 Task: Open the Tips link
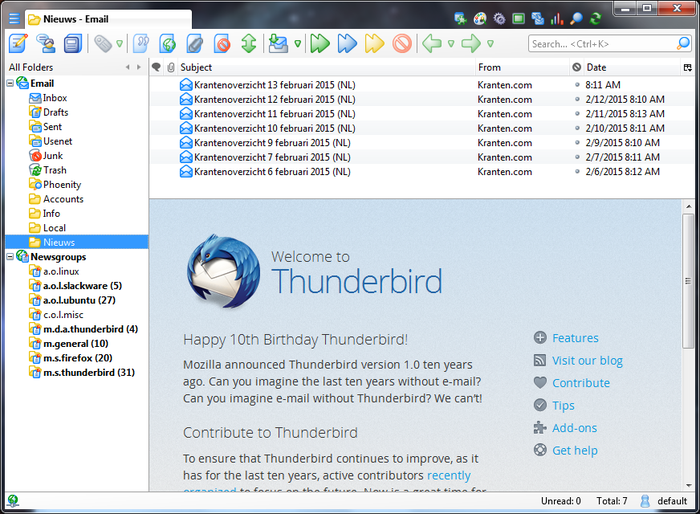(x=563, y=405)
